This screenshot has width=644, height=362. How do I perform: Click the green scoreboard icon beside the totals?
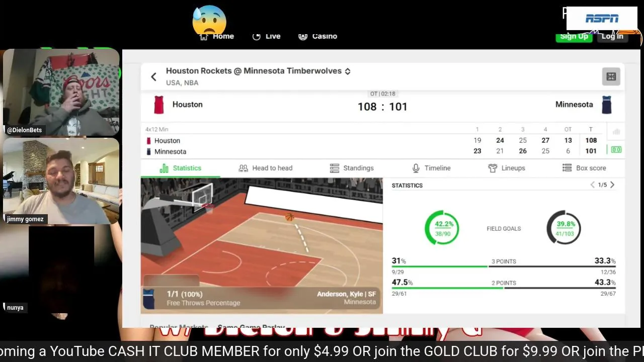click(616, 149)
